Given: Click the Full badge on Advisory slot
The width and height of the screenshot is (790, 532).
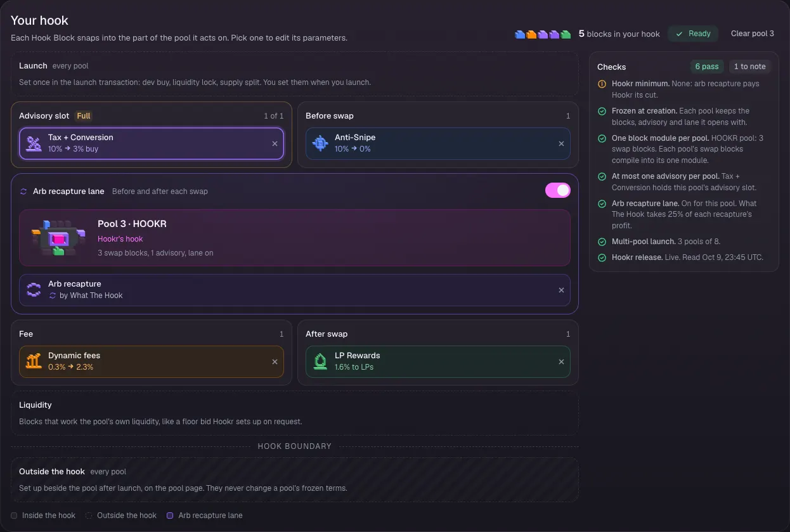Looking at the screenshot, I should (84, 116).
